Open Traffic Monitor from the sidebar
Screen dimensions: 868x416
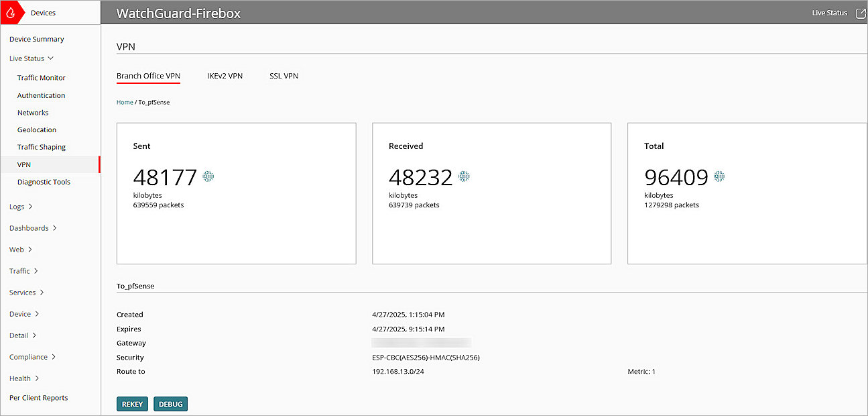41,77
